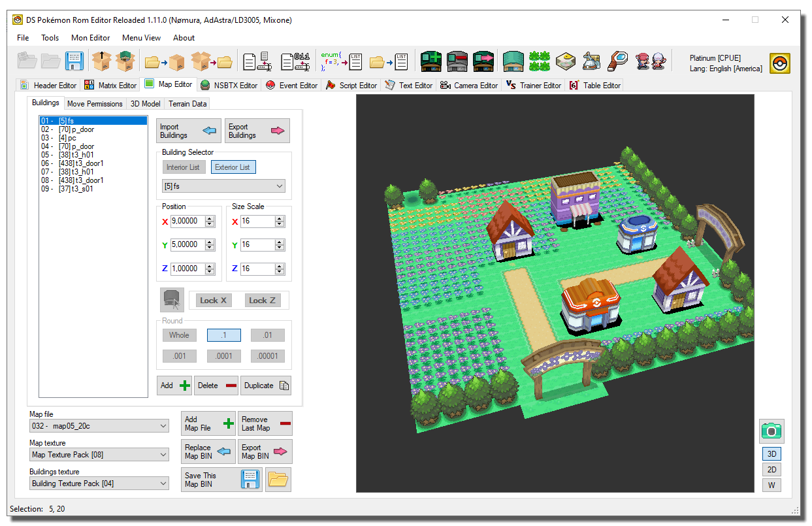Click Save This Map BIN
Viewport: 812px width, 526px height.
click(221, 480)
